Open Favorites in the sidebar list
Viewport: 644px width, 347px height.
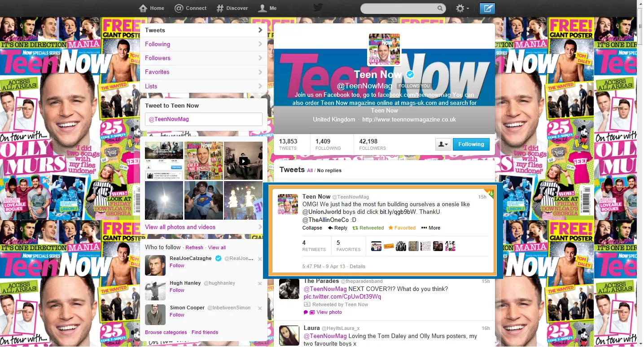(x=204, y=72)
